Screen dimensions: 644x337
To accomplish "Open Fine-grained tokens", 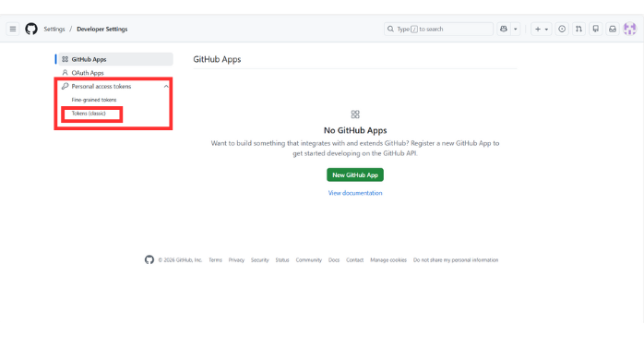I will [93, 100].
